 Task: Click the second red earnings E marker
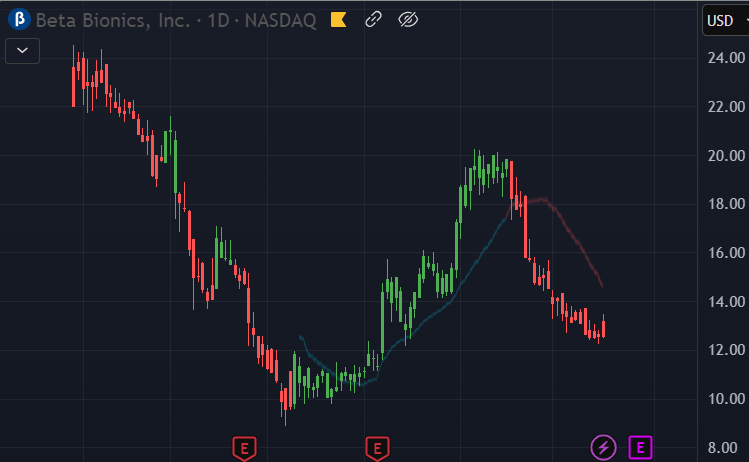click(x=377, y=449)
